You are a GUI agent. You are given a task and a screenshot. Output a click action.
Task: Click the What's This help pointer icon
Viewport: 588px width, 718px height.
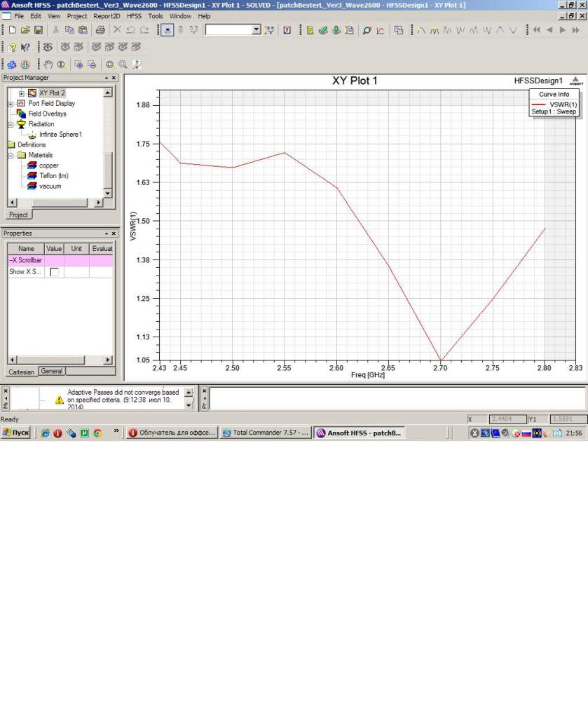pyautogui.click(x=25, y=48)
